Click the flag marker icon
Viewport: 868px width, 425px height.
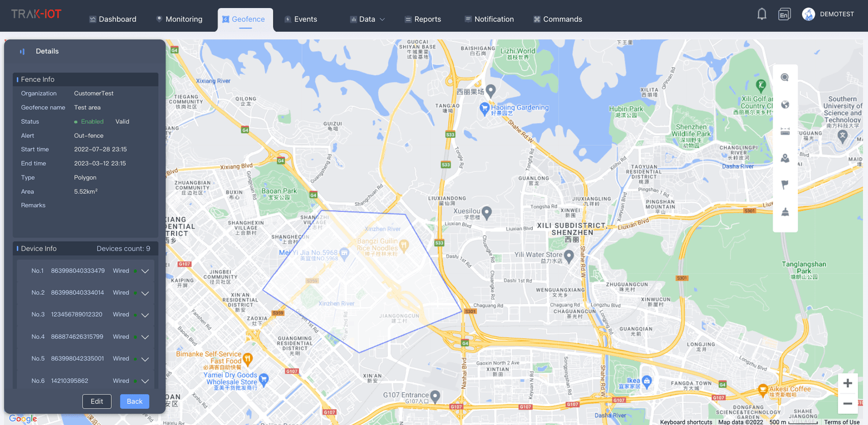784,185
